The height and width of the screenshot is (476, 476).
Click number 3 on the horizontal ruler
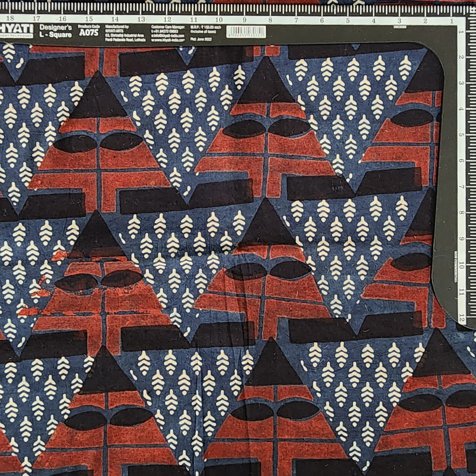tap(399, 21)
